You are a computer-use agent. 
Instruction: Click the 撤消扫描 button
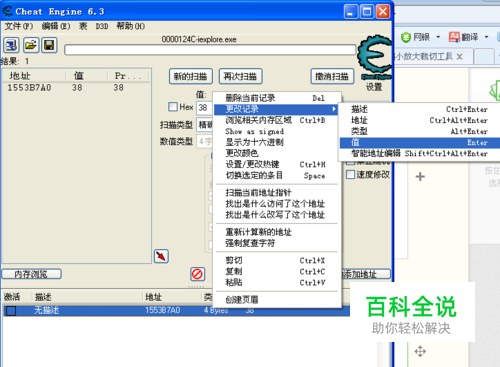click(x=332, y=77)
